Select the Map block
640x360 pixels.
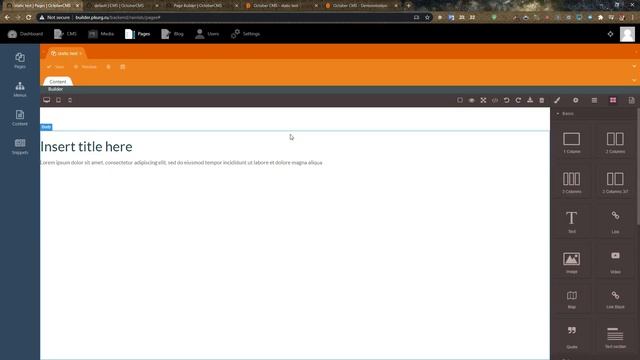[x=571, y=299]
